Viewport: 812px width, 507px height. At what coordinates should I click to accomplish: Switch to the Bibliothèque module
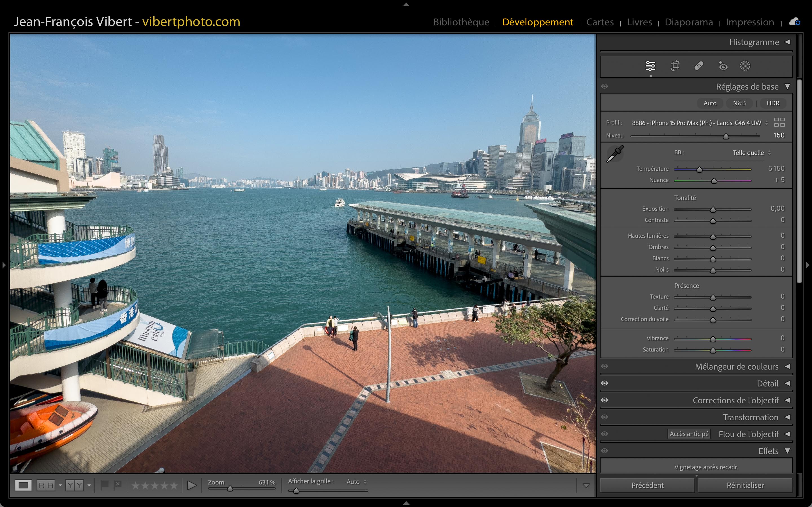[461, 22]
